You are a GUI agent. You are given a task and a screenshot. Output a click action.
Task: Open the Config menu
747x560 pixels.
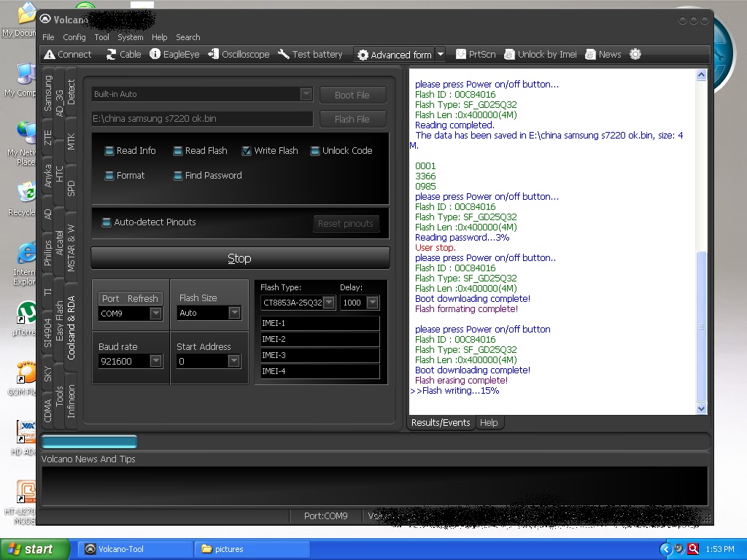point(74,37)
